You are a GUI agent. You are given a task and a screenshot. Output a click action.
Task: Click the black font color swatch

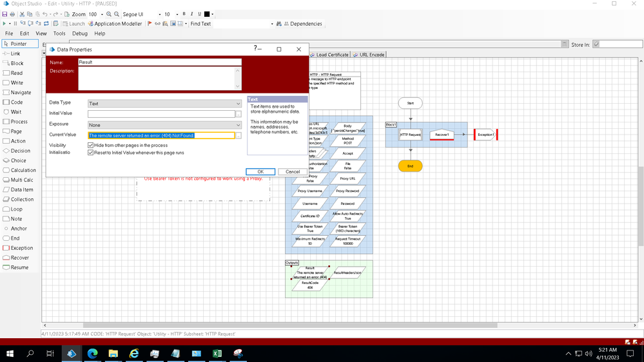pos(207,14)
